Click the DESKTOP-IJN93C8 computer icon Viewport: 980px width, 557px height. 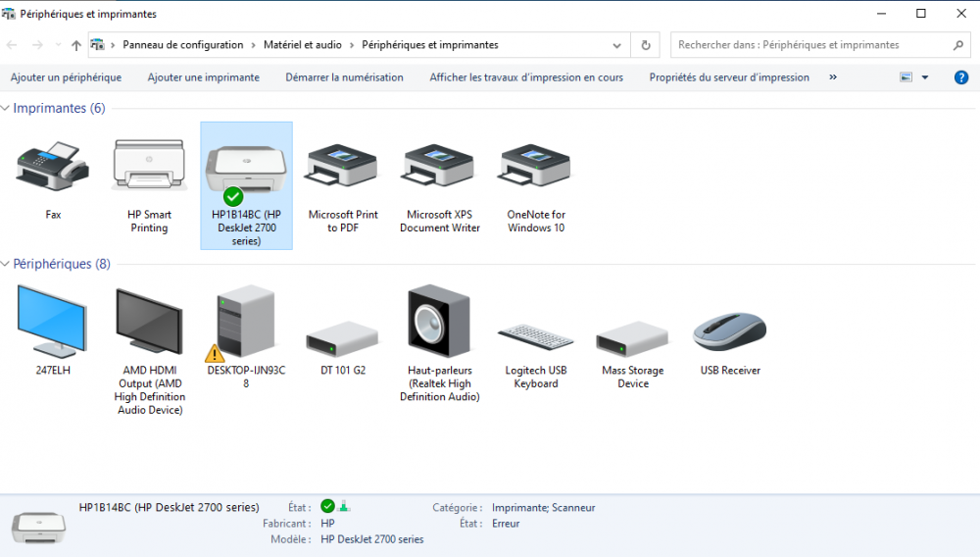pyautogui.click(x=246, y=324)
